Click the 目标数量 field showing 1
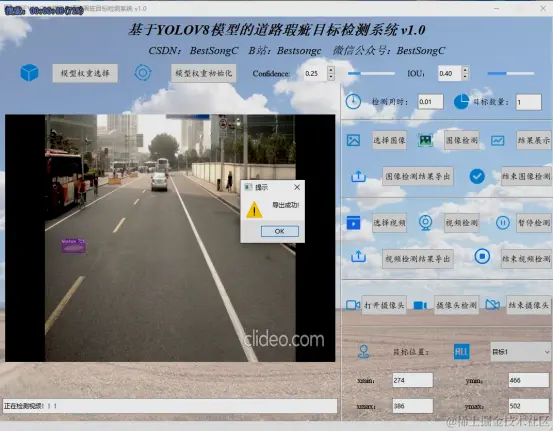Image resolution: width=554 pixels, height=432 pixels. click(x=529, y=102)
